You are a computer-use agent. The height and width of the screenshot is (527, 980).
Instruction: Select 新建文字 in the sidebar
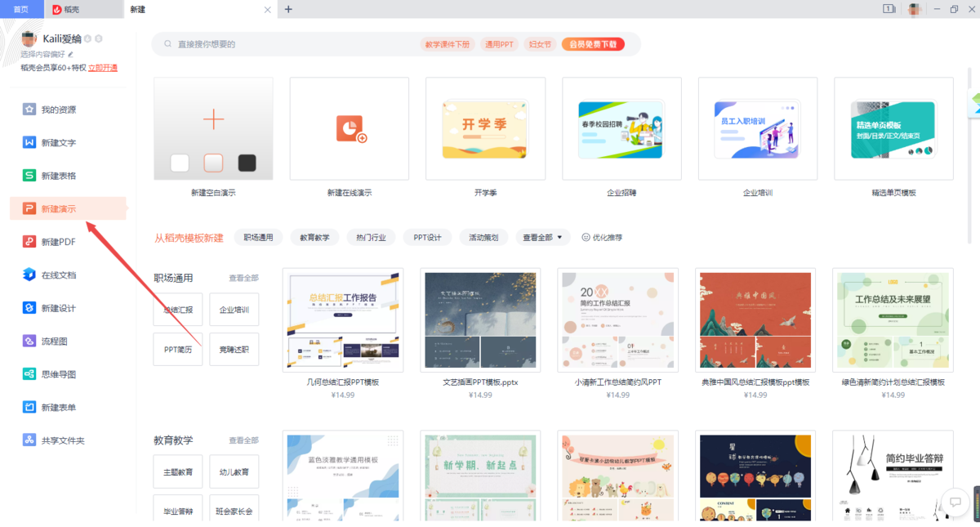61,142
